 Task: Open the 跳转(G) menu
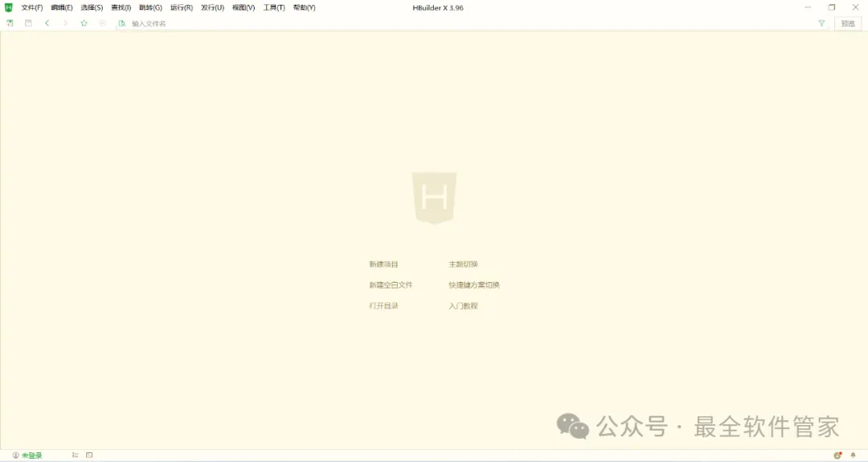[150, 8]
